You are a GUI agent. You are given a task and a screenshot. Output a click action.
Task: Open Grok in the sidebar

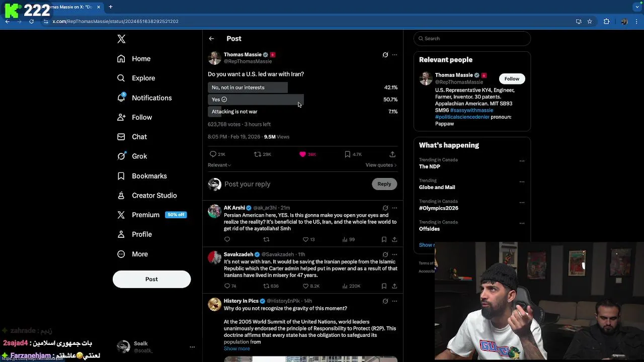[x=132, y=156]
